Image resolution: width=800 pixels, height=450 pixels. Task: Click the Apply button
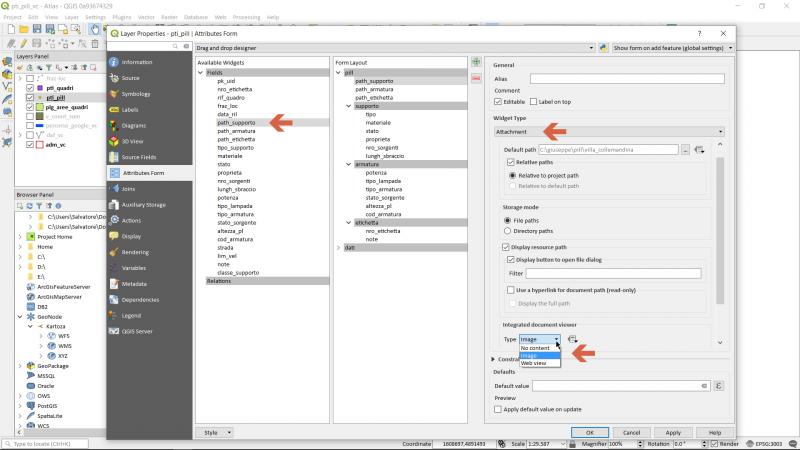(x=673, y=433)
